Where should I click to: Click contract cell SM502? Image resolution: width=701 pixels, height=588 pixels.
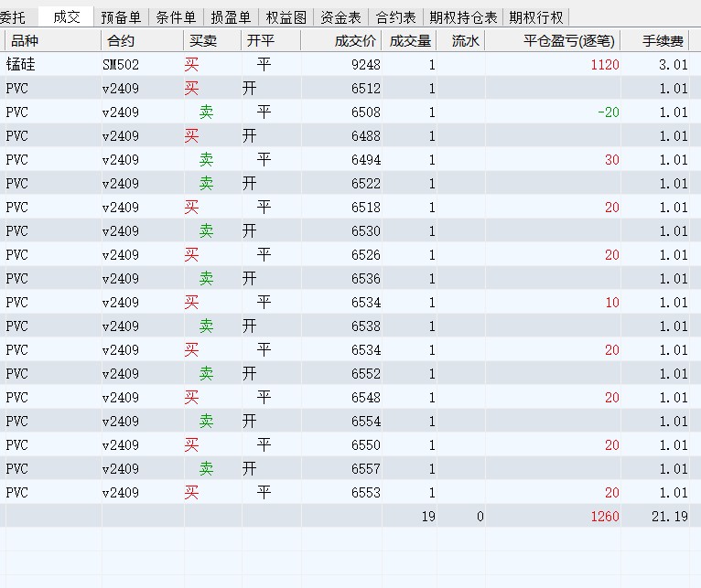pos(121,64)
